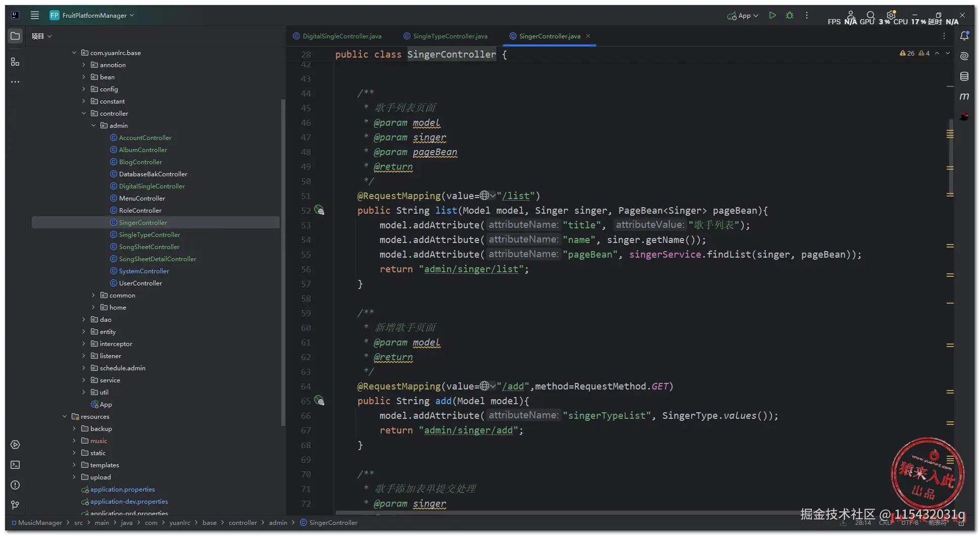The width and height of the screenshot is (980, 536).
Task: Open the warnings inspection count widget
Action: coord(914,53)
